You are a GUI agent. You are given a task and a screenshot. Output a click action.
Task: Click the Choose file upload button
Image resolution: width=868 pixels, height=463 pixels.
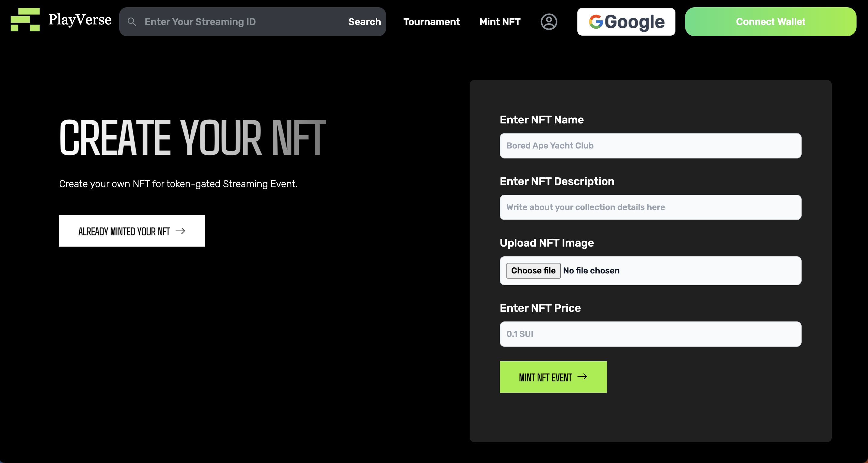pos(533,270)
